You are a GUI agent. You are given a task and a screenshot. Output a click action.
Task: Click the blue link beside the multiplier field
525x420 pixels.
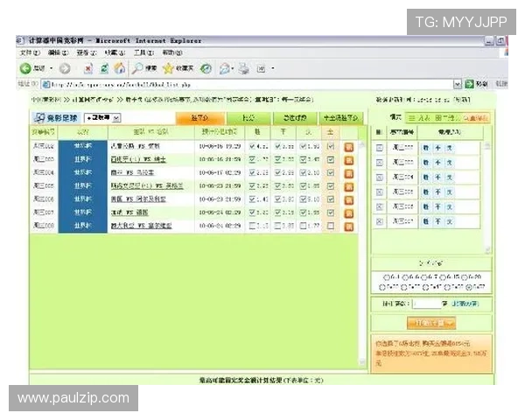click(x=465, y=304)
